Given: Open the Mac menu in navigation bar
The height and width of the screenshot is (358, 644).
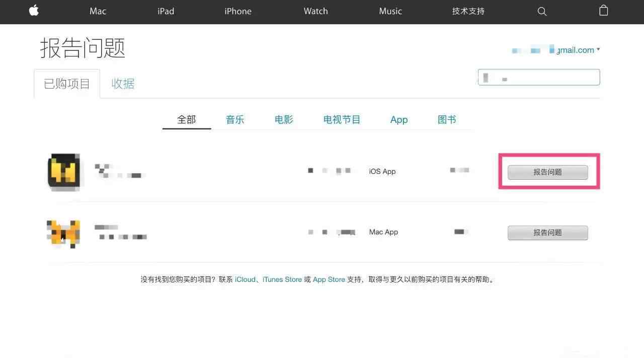Looking at the screenshot, I should pos(98,11).
